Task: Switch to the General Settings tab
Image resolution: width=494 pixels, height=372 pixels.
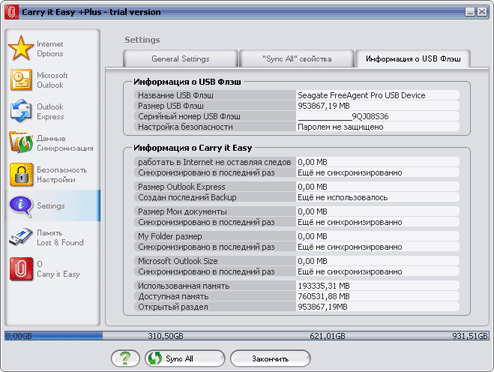Action: (x=180, y=59)
